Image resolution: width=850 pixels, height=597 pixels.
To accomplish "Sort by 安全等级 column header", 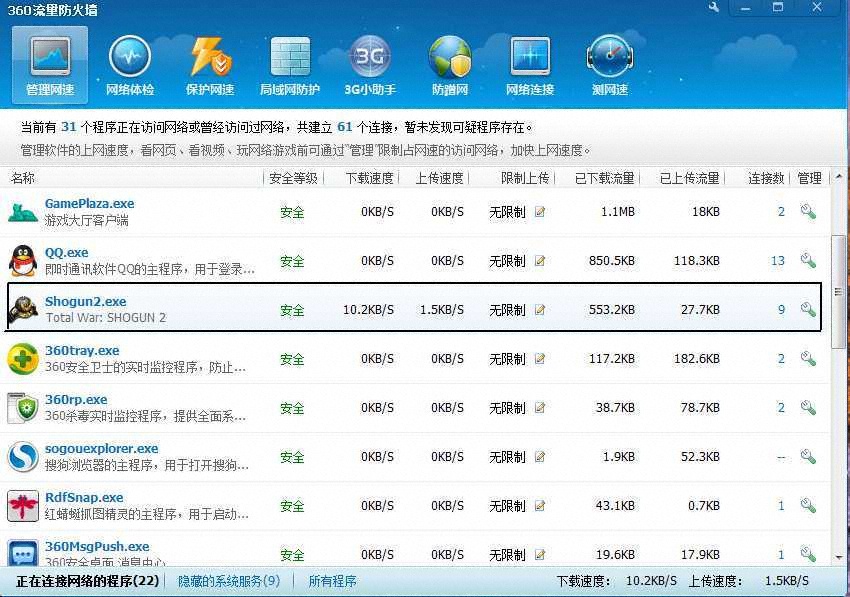I will (x=293, y=178).
